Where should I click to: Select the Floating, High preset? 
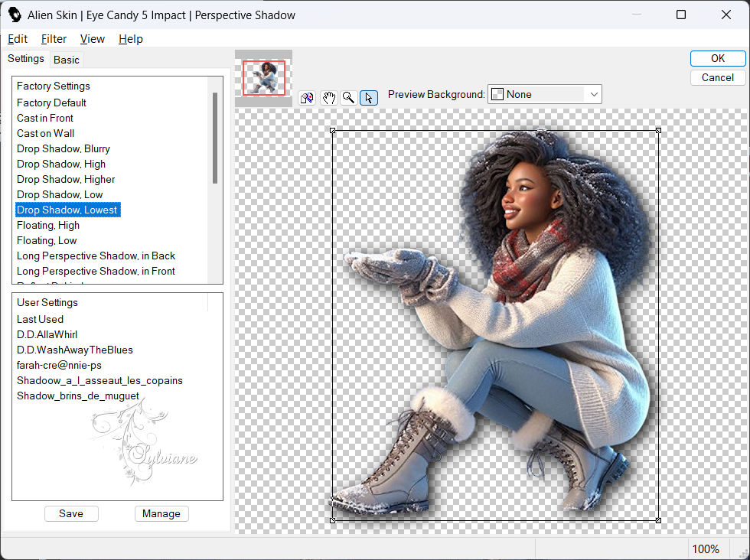48,225
